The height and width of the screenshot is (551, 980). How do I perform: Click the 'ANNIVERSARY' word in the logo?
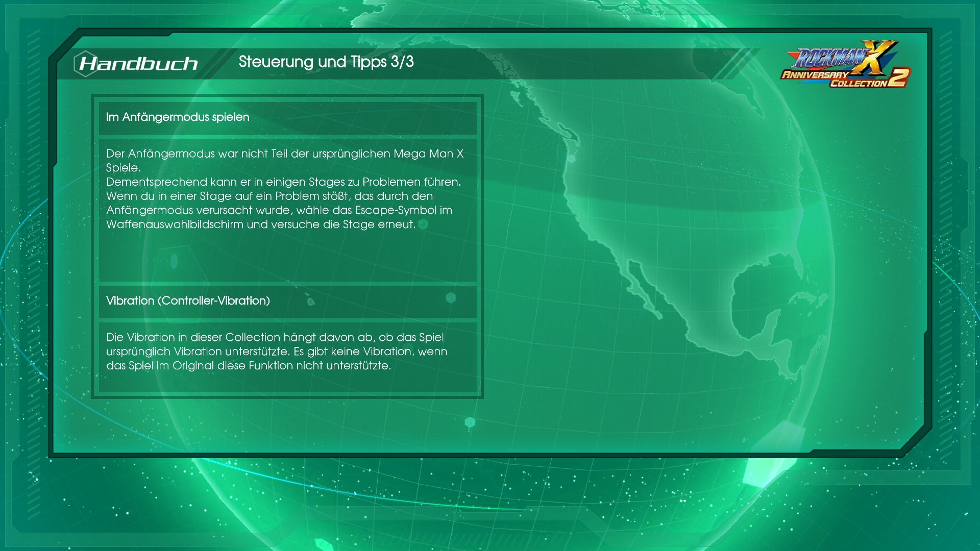coord(815,76)
